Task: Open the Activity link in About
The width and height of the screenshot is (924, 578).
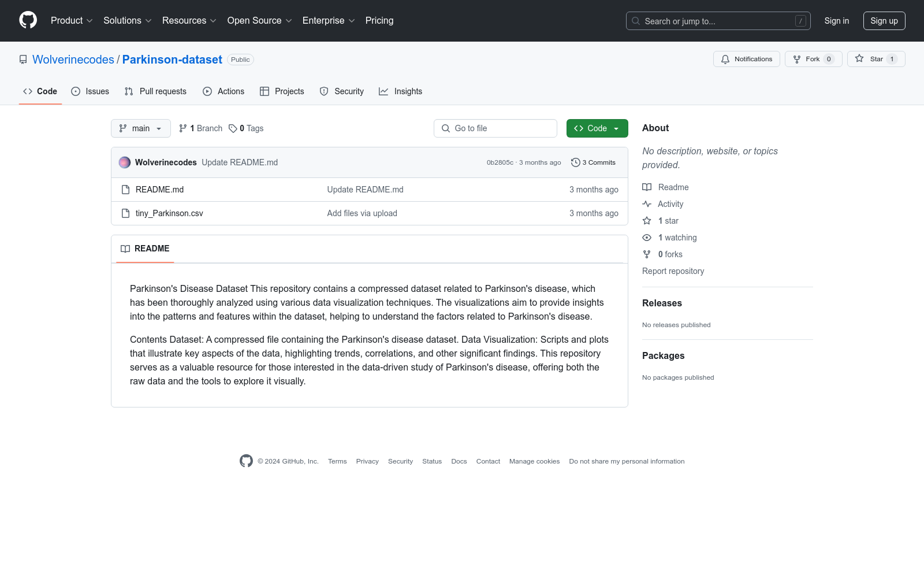Action: pyautogui.click(x=662, y=204)
